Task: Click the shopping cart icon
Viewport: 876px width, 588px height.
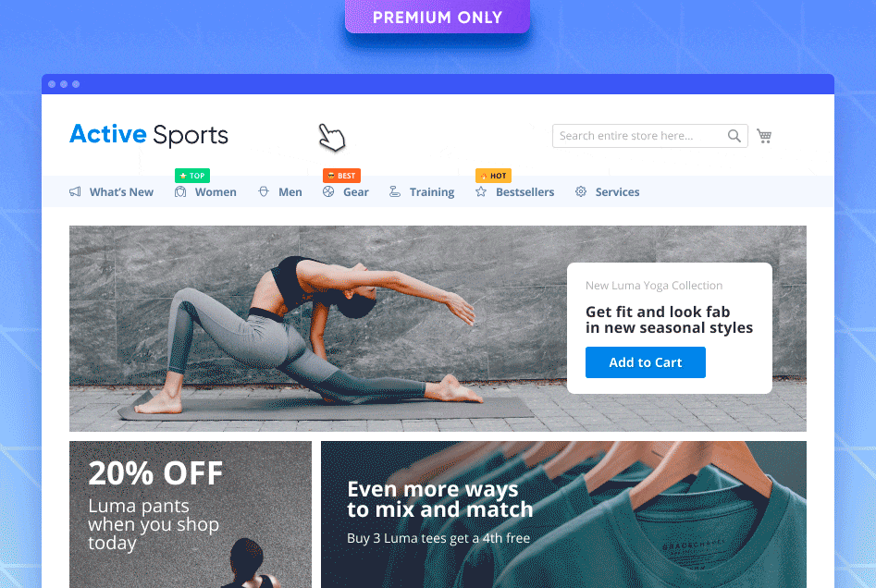Action: [764, 136]
